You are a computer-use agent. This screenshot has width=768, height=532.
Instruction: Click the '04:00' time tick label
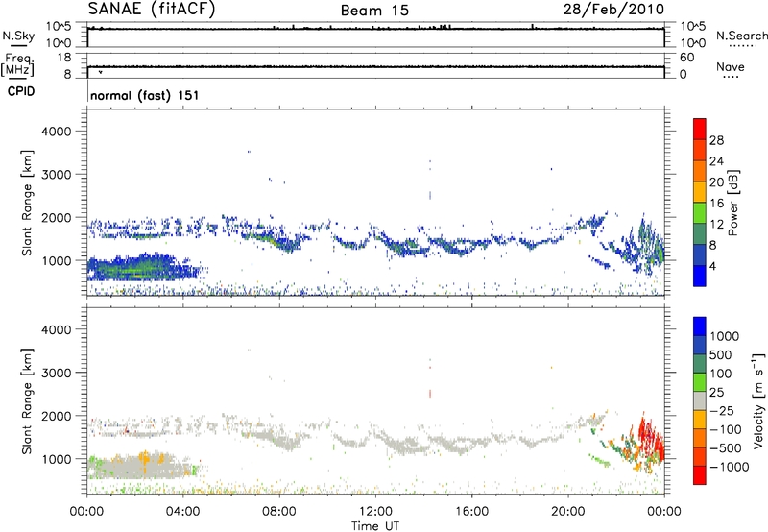[182, 512]
